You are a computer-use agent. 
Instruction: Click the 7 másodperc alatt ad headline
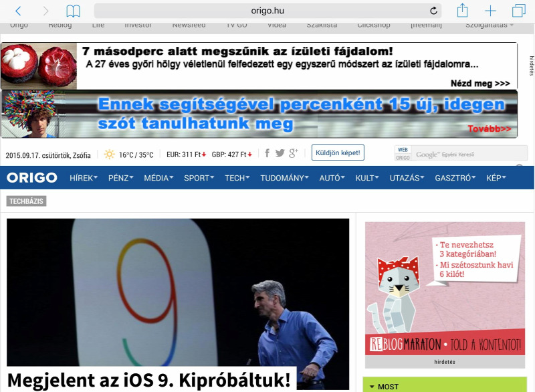237,52
